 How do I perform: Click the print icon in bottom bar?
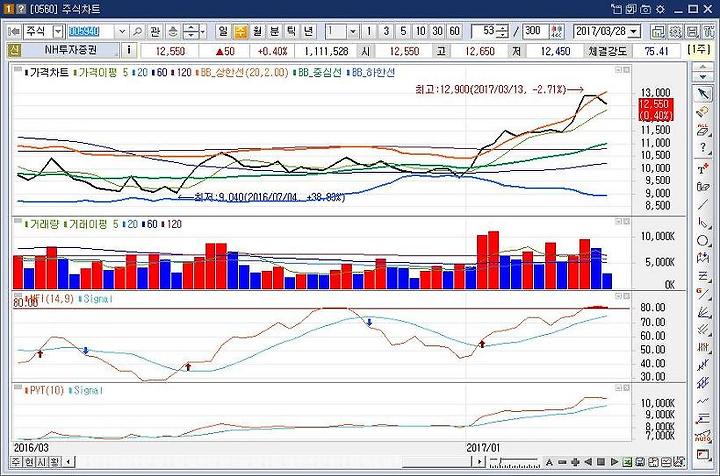tap(640, 462)
